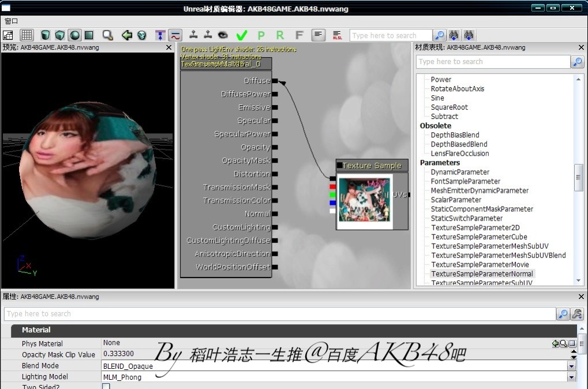Toggle the blue-arrow icon next to the skull
This screenshot has height=389, width=588.
click(160, 35)
